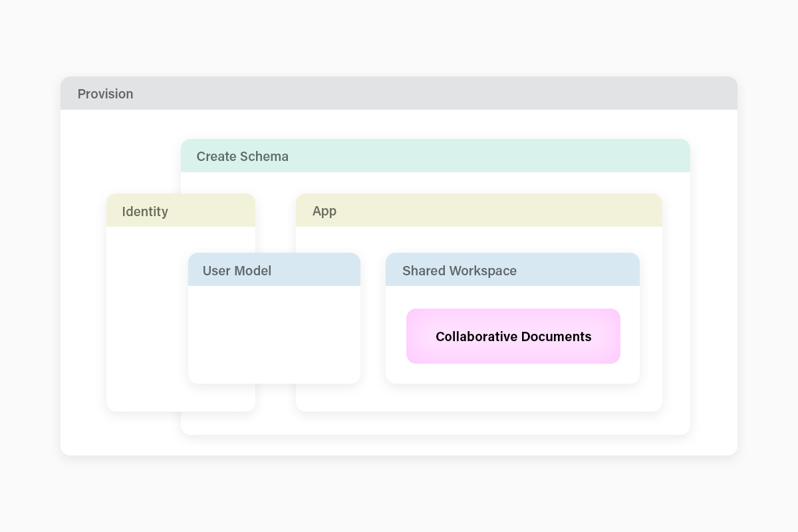798x532 pixels.
Task: Select the Identity container title
Action: click(x=145, y=211)
